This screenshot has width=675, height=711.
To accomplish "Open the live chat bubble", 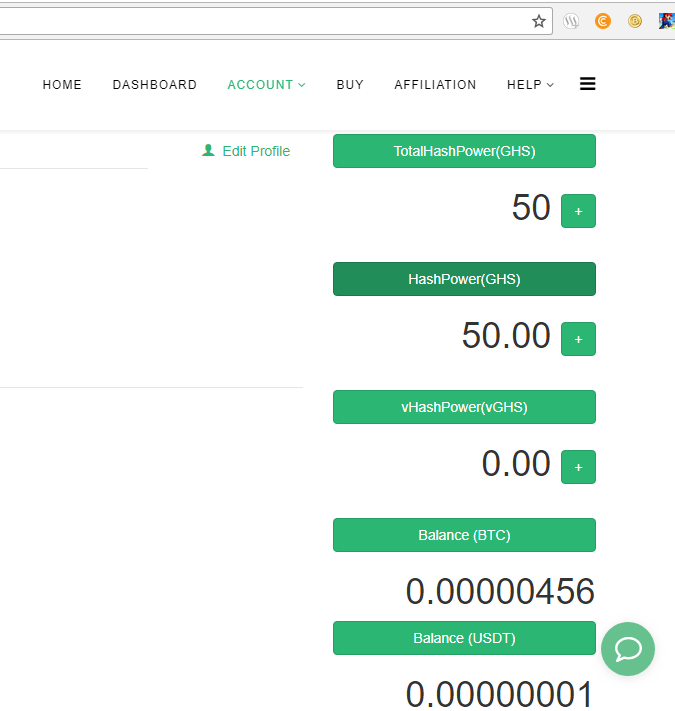I will 628,649.
